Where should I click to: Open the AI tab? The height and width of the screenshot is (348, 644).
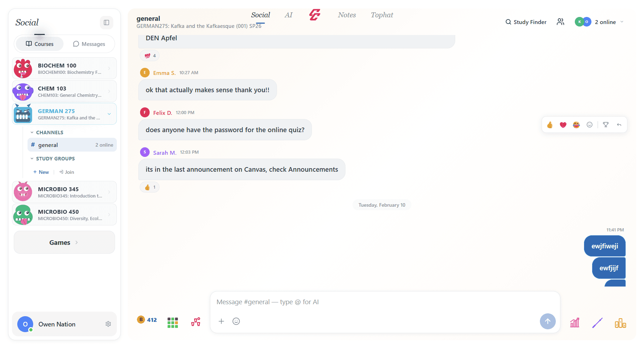(289, 15)
